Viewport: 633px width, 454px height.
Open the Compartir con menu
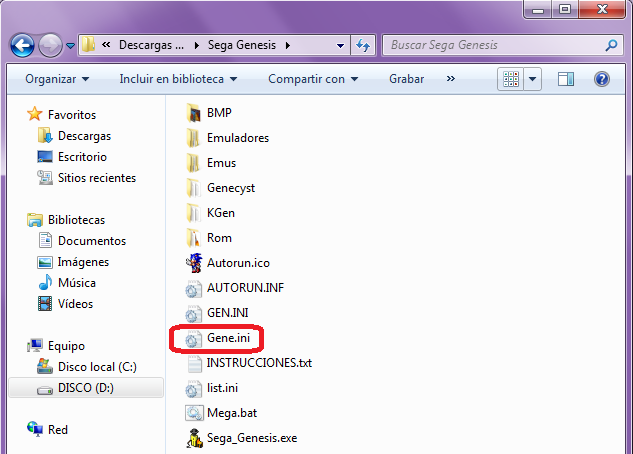tap(313, 79)
